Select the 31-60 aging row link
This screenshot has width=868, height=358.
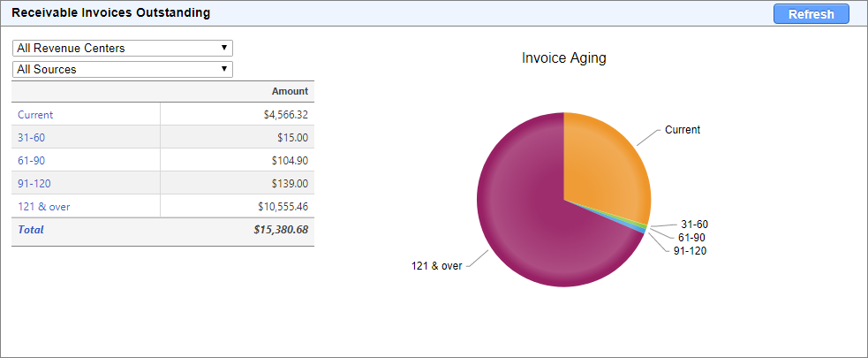31,138
